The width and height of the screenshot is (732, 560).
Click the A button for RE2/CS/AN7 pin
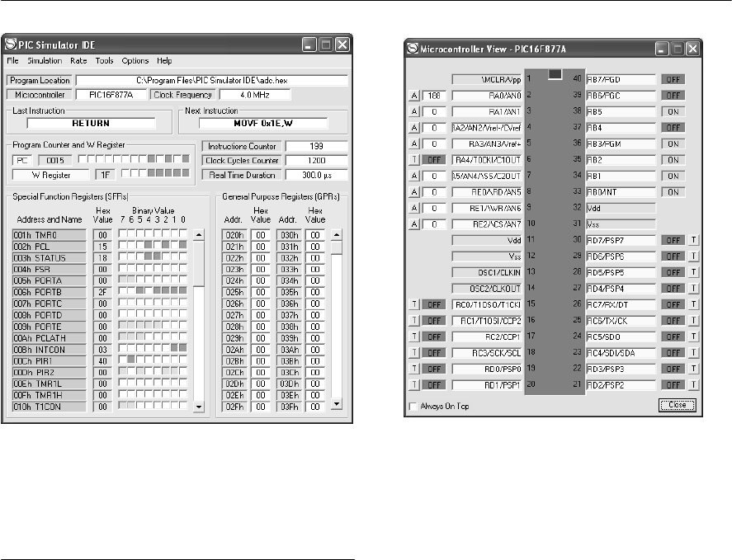413,224
